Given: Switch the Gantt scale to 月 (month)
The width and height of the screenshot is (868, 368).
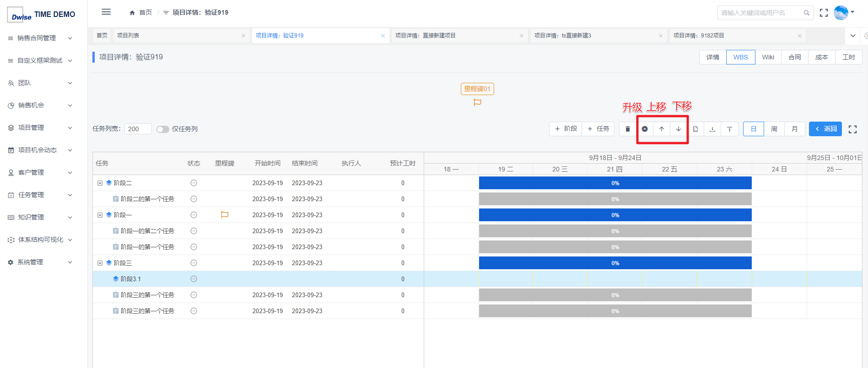Looking at the screenshot, I should click(795, 129).
